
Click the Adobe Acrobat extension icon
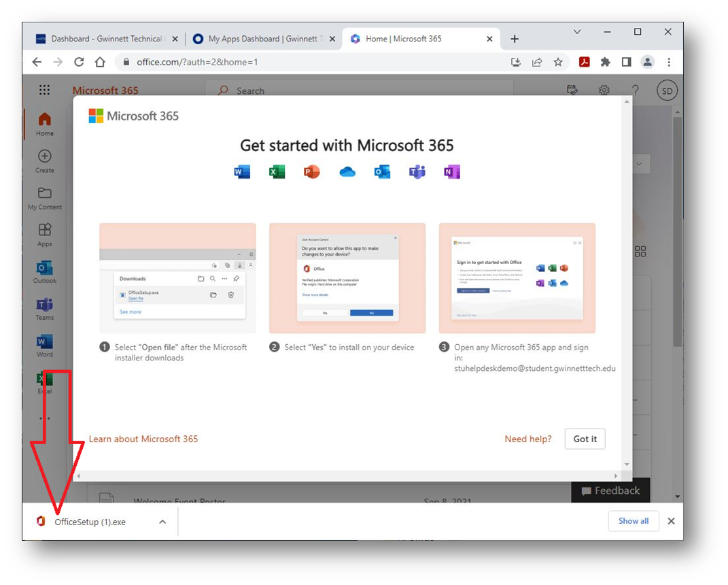coord(584,62)
